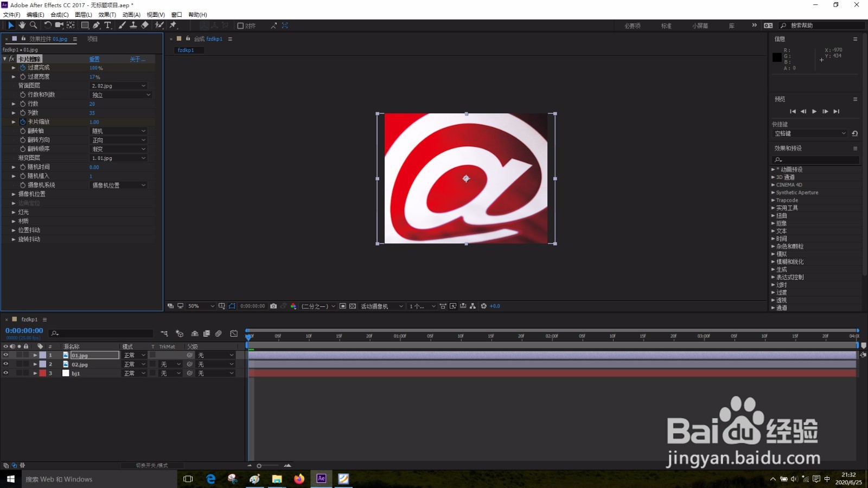Click the label color swatch of layer bj1
The image size is (868, 488).
[43, 373]
